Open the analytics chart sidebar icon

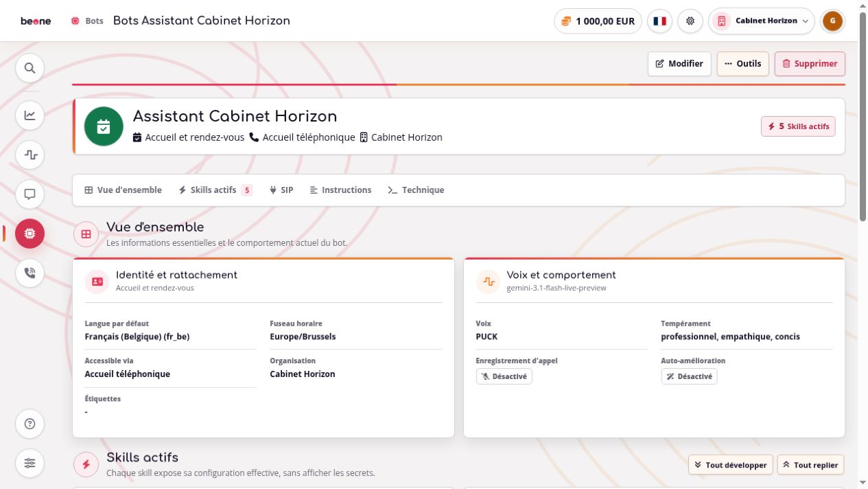30,115
